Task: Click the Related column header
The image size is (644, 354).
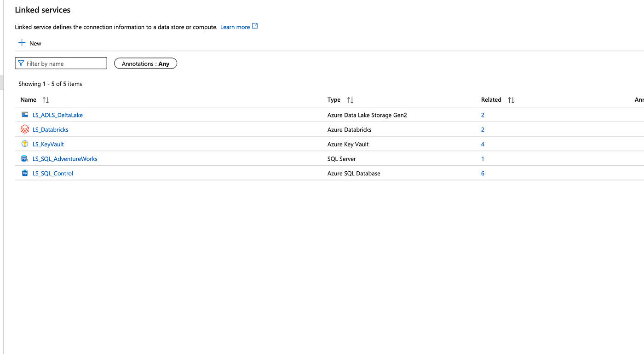Action: point(491,100)
